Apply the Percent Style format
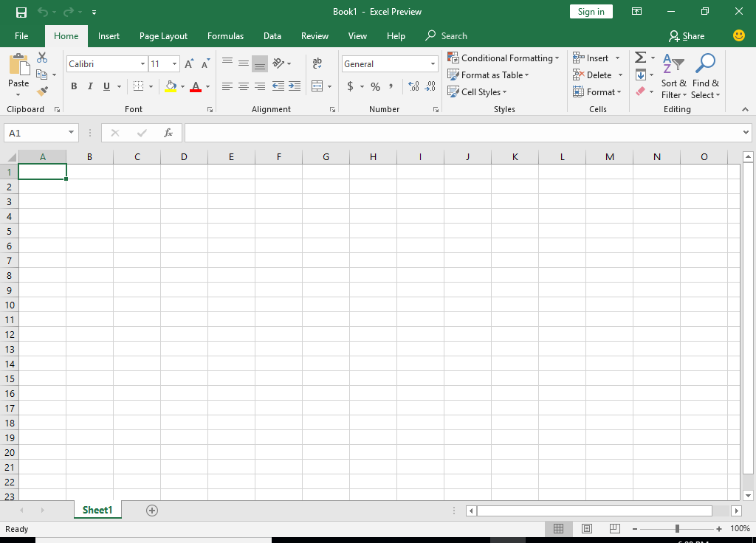 375,86
